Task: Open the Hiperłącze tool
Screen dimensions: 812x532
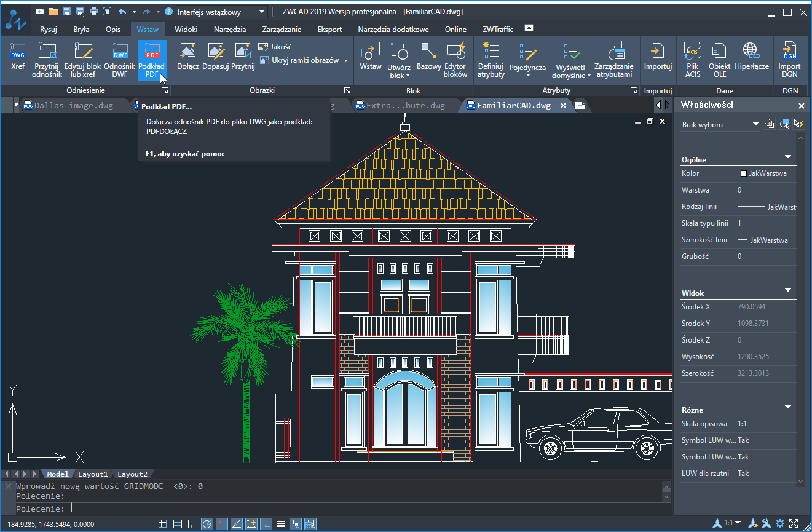Action: pos(751,55)
